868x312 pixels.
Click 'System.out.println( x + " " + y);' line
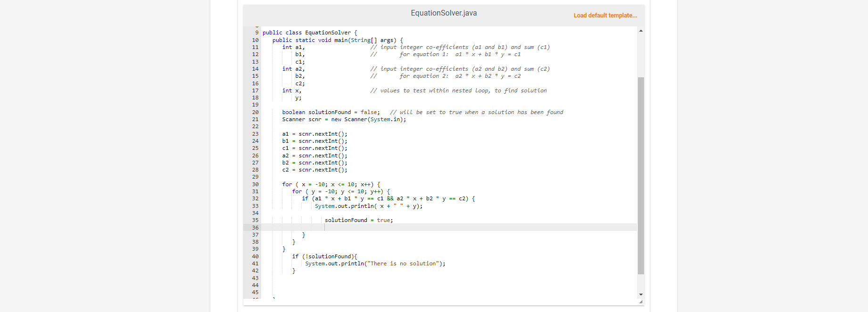point(369,206)
